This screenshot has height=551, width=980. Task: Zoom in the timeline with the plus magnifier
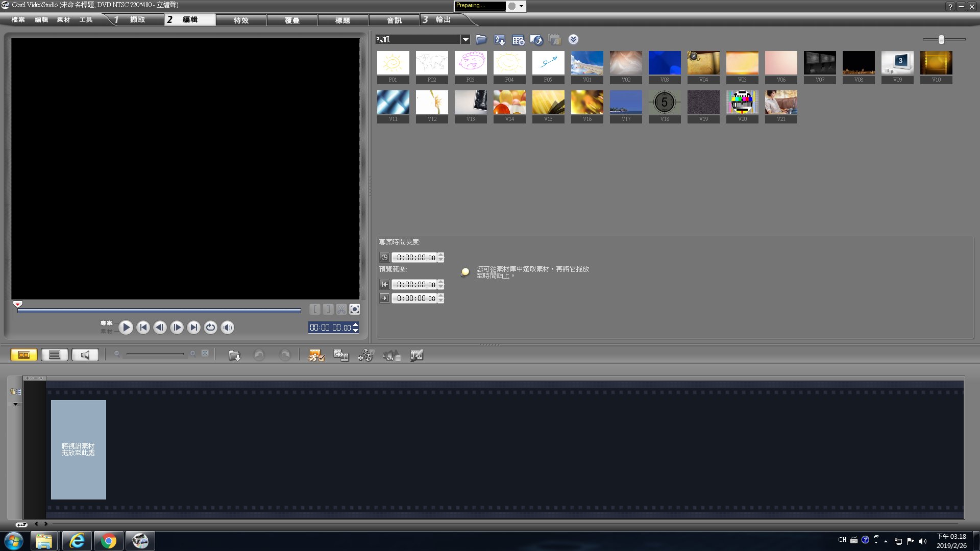[193, 354]
